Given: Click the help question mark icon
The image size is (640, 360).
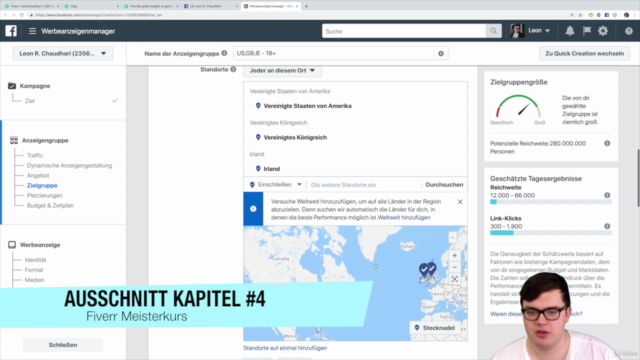Looking at the screenshot, I should [x=629, y=31].
